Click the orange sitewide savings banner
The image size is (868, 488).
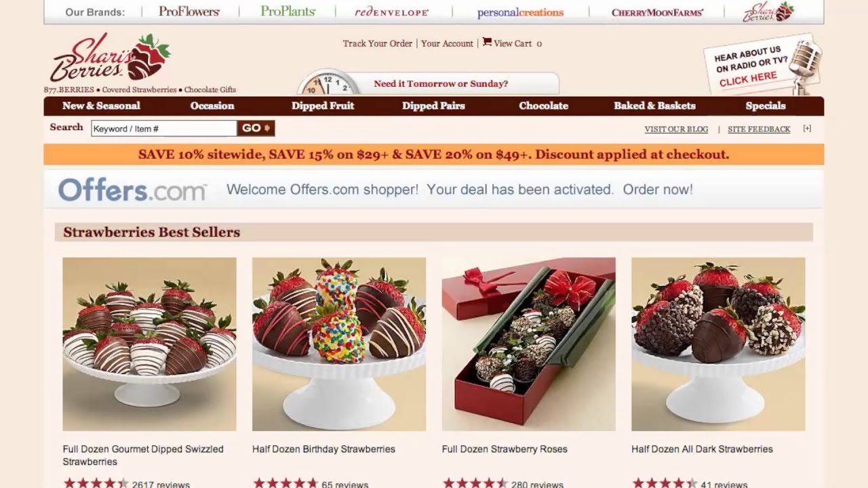tap(434, 155)
